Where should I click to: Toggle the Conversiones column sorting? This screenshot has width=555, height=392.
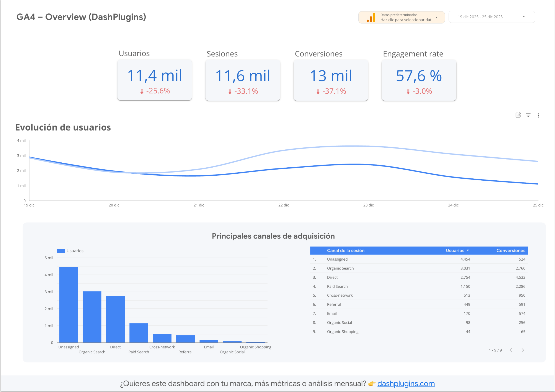(511, 251)
